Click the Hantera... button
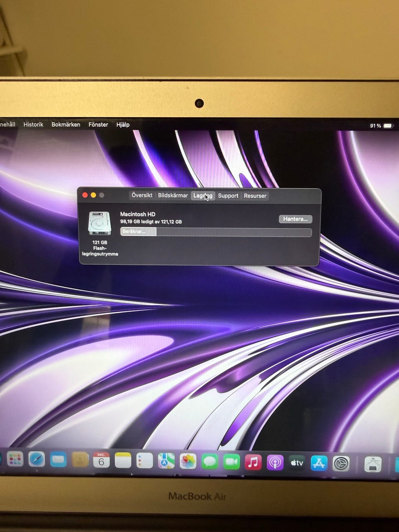The width and height of the screenshot is (399, 532). pyautogui.click(x=295, y=219)
